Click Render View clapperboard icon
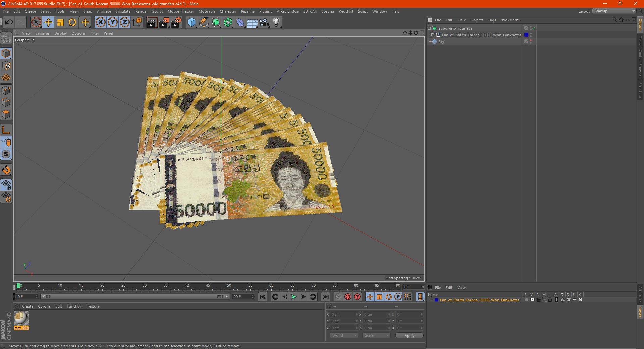Viewport: 644px width, 349px height. click(152, 22)
